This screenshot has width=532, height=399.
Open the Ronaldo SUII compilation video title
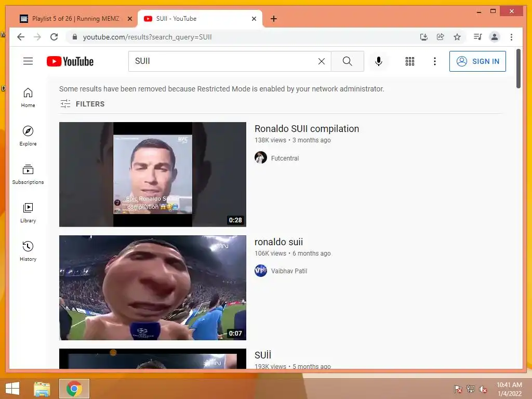(307, 129)
